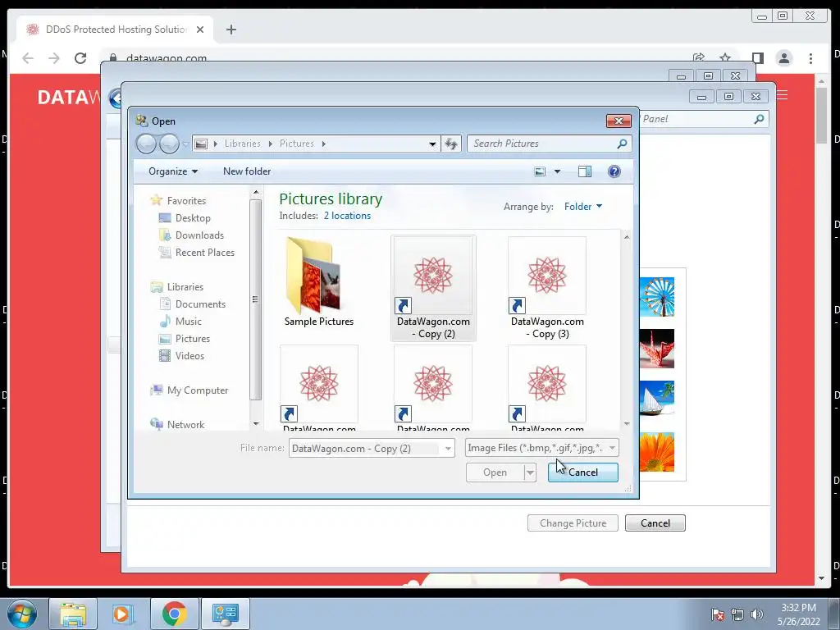
Task: Click Cancel beside Change Picture
Action: coord(655,523)
